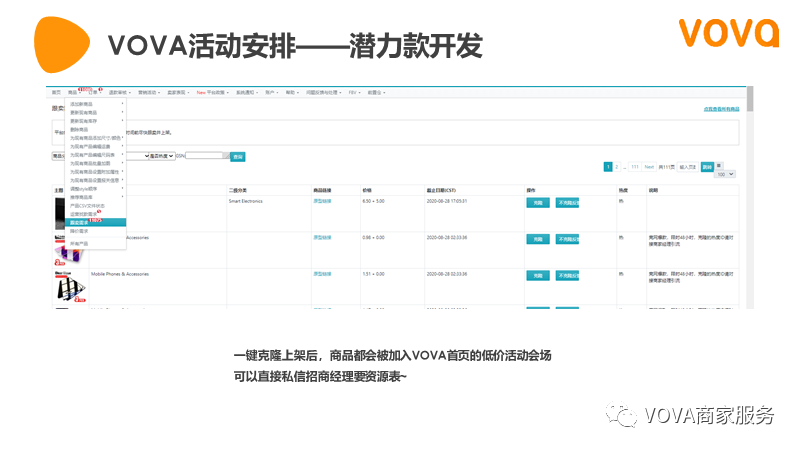Open the 首页 home menu item
Image resolution: width=800 pixels, height=450 pixels.
point(56,92)
